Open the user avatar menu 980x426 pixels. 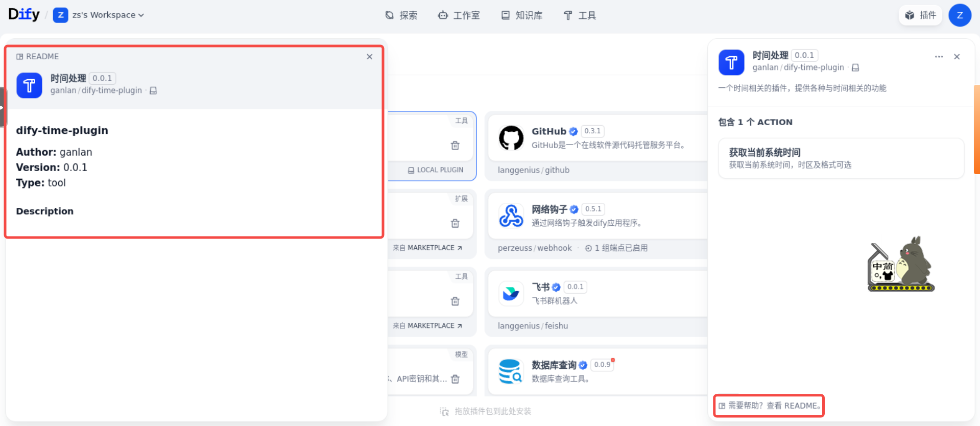point(960,15)
